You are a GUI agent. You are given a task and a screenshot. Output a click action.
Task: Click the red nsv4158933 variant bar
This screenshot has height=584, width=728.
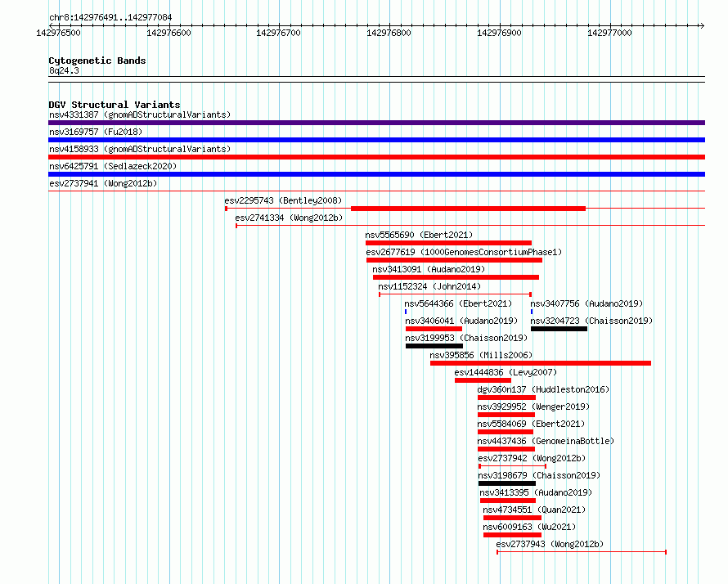pyautogui.click(x=376, y=157)
